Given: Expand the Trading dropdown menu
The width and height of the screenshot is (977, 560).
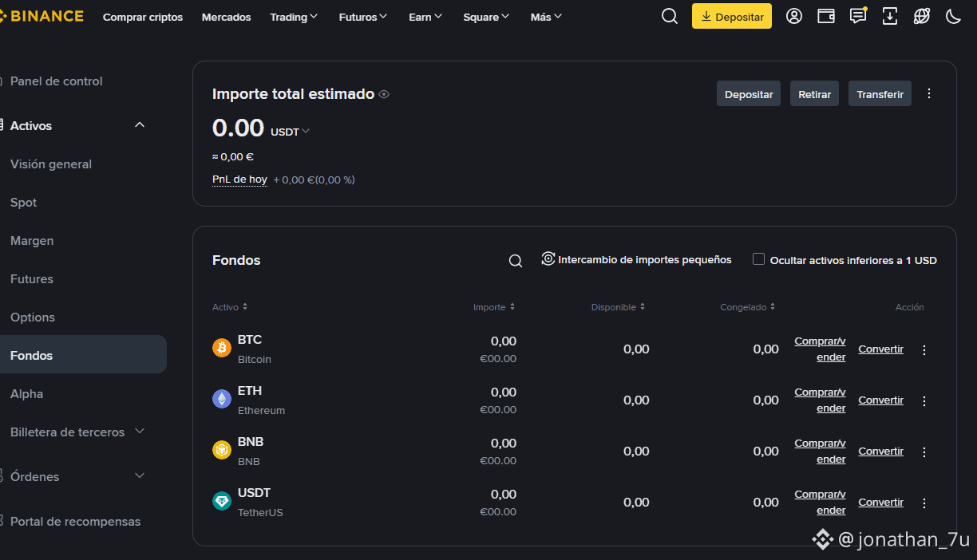Looking at the screenshot, I should coord(294,17).
